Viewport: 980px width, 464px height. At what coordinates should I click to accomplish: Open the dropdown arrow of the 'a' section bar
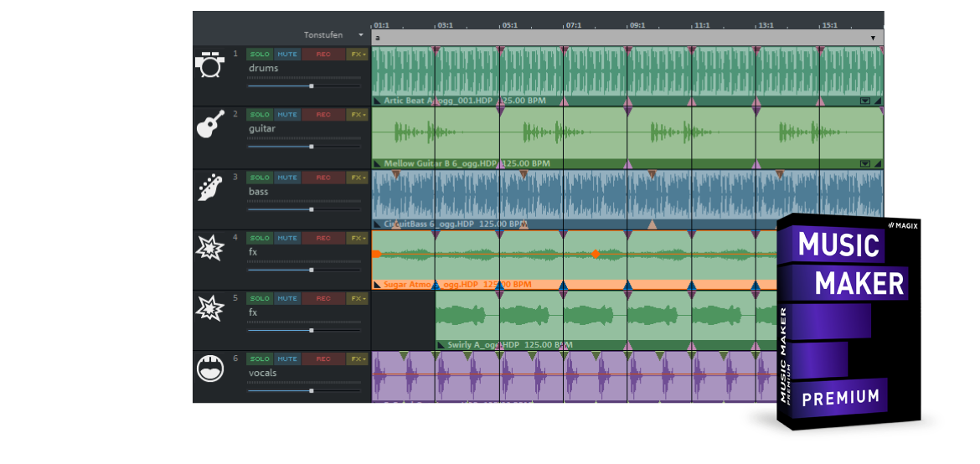click(873, 39)
